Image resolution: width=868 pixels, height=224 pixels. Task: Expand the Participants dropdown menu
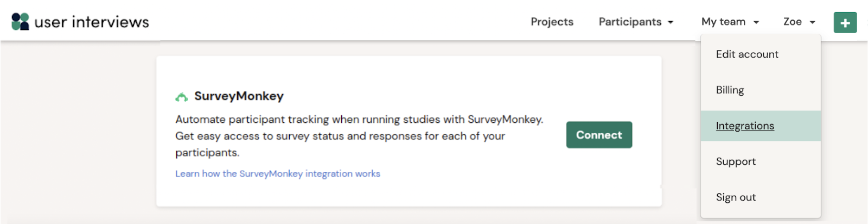[635, 22]
